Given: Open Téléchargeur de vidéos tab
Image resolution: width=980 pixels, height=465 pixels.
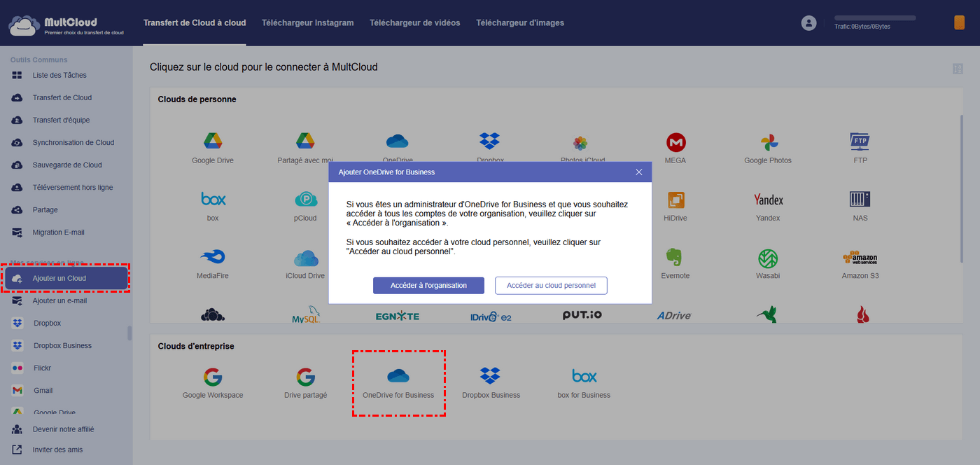Looking at the screenshot, I should pos(415,23).
